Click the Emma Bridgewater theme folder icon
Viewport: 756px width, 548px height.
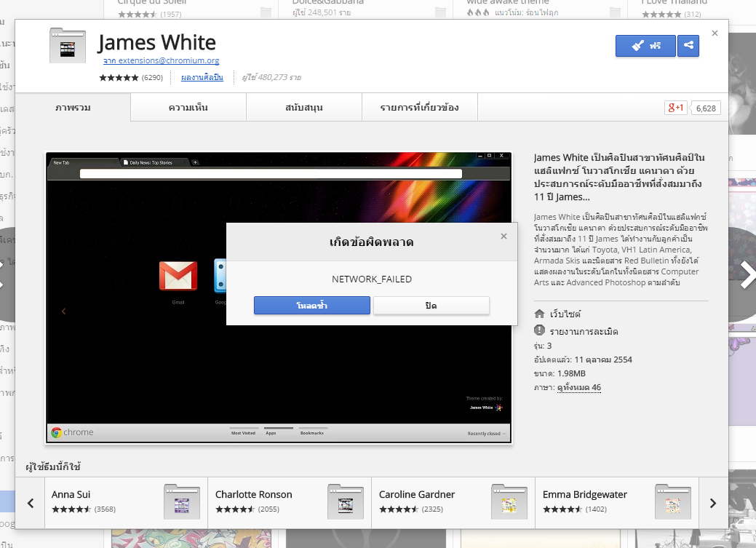point(672,501)
